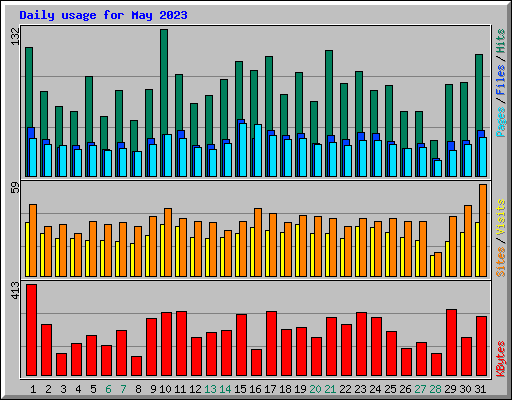512x400 pixels.
Task: Click green weekend day label "28"
Action: point(435,389)
